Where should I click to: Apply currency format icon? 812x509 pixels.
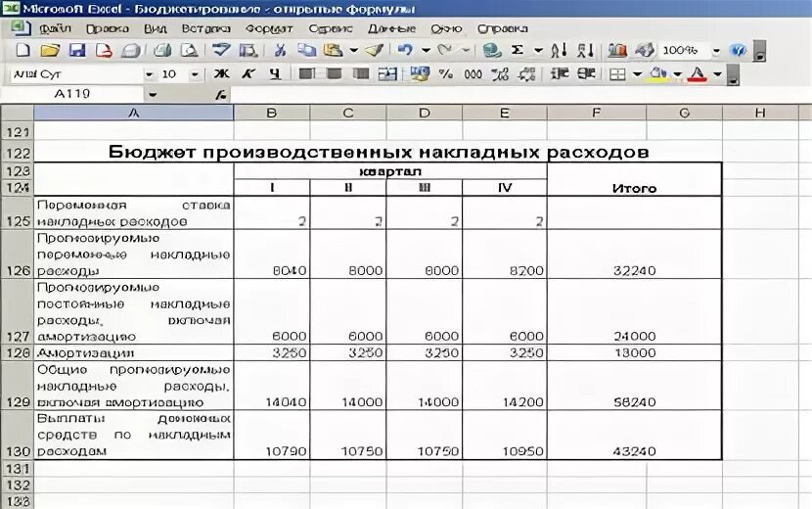(419, 74)
